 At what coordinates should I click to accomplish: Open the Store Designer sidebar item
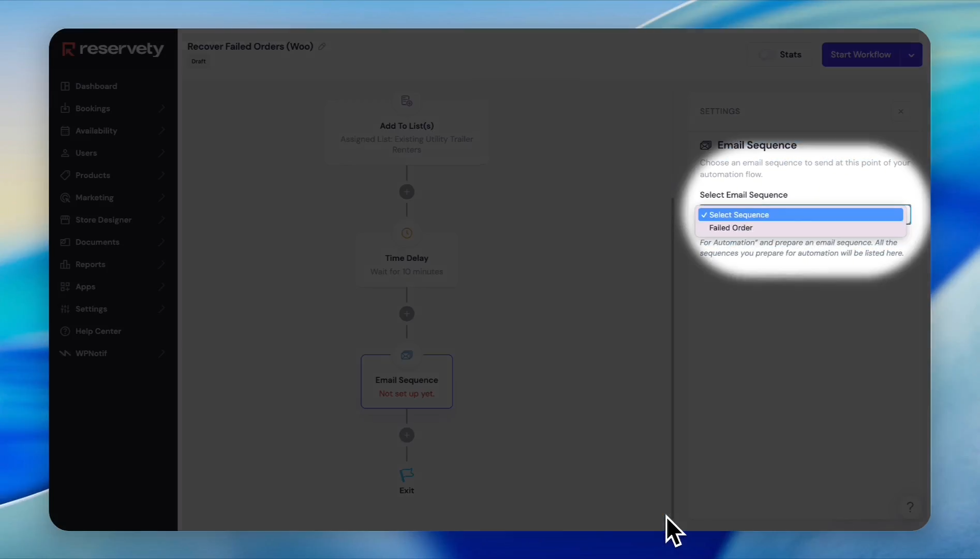[103, 219]
